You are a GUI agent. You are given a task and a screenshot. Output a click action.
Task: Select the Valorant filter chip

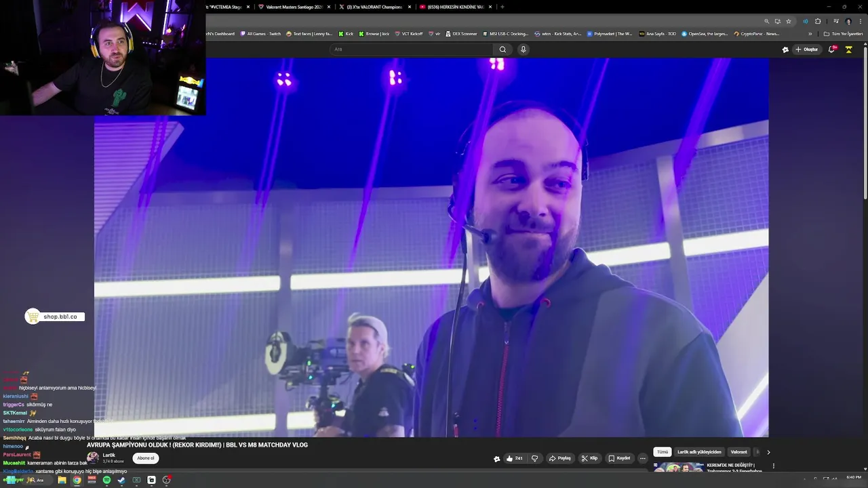pos(738,452)
